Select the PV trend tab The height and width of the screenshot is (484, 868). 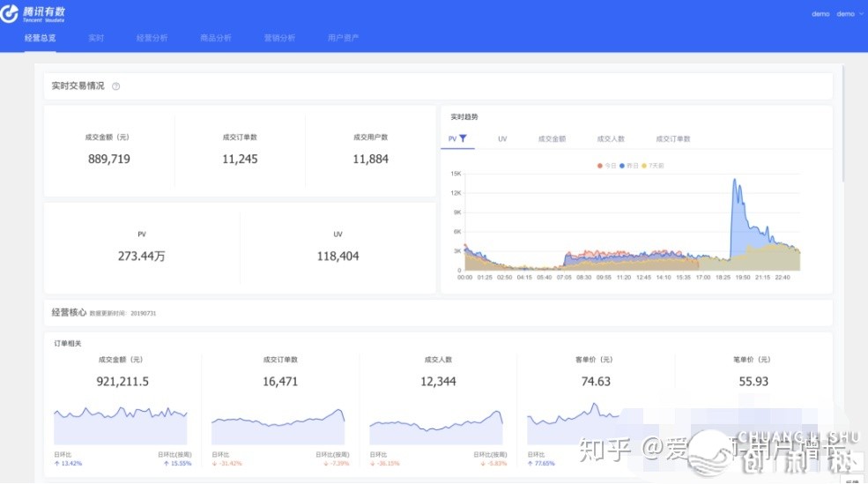452,139
